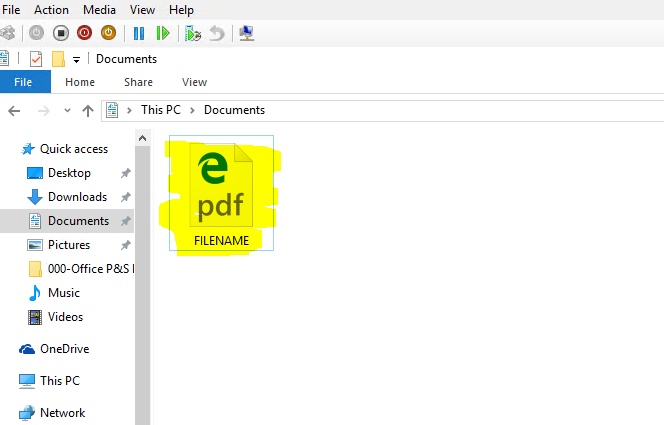664x425 pixels.
Task: Open the Action menu
Action: (x=51, y=9)
